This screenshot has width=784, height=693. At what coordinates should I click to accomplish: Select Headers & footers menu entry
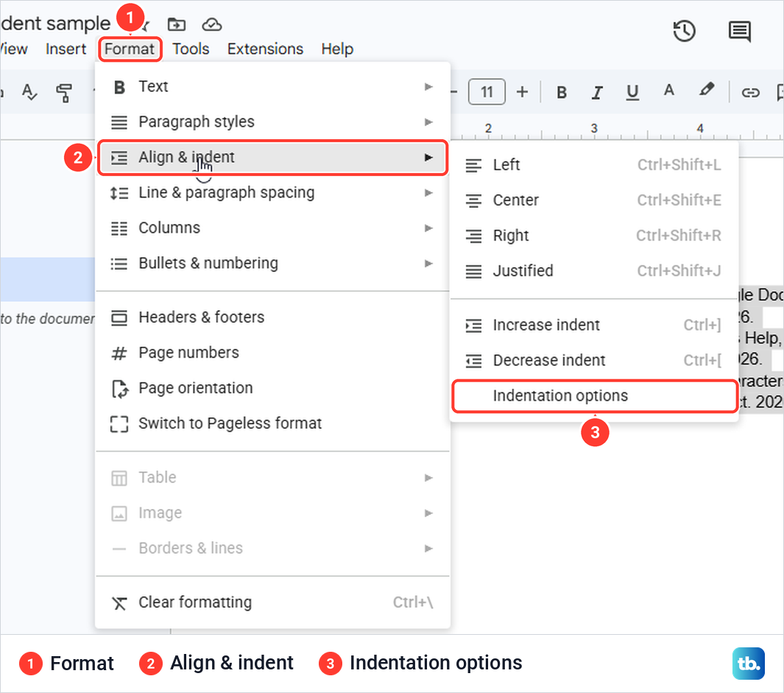272,317
